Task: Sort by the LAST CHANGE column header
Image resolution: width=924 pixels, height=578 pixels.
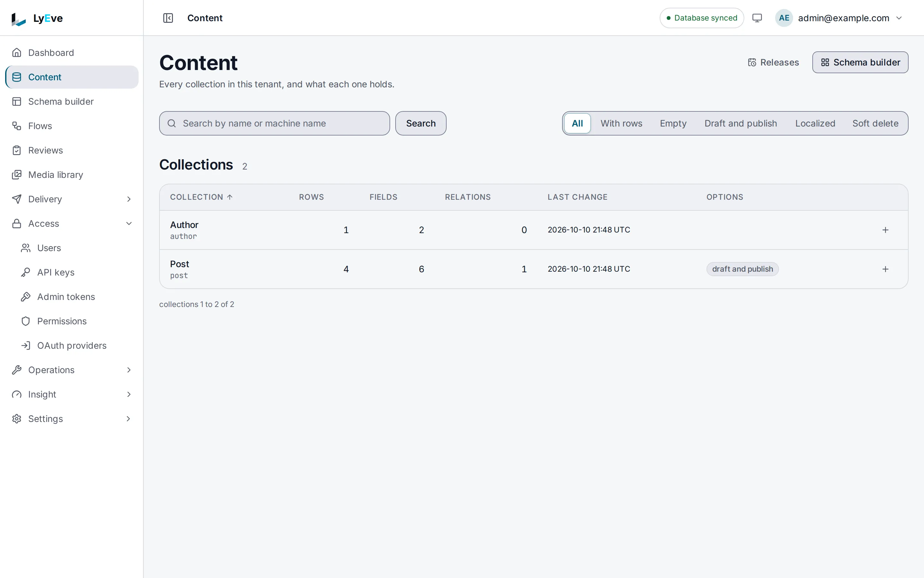Action: [x=577, y=197]
